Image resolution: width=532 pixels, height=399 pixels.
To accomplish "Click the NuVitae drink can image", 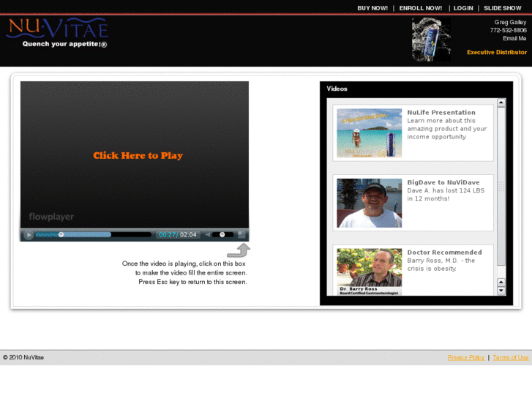I will click(x=431, y=40).
